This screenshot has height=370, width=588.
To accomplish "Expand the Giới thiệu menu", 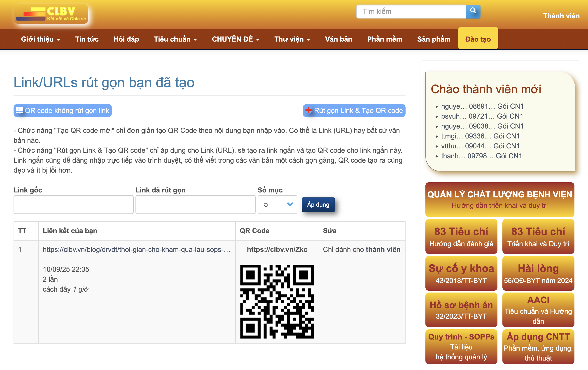I will (40, 39).
